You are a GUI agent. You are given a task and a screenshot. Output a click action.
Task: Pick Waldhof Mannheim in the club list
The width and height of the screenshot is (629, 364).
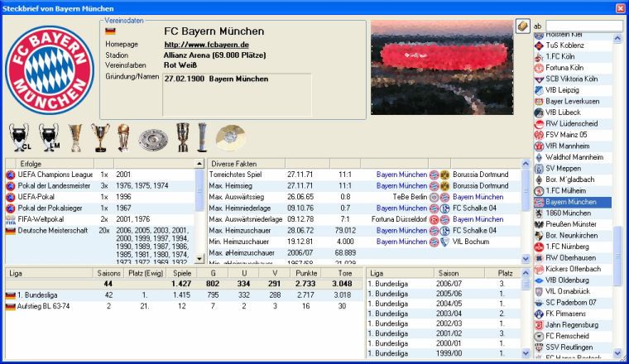coord(574,157)
